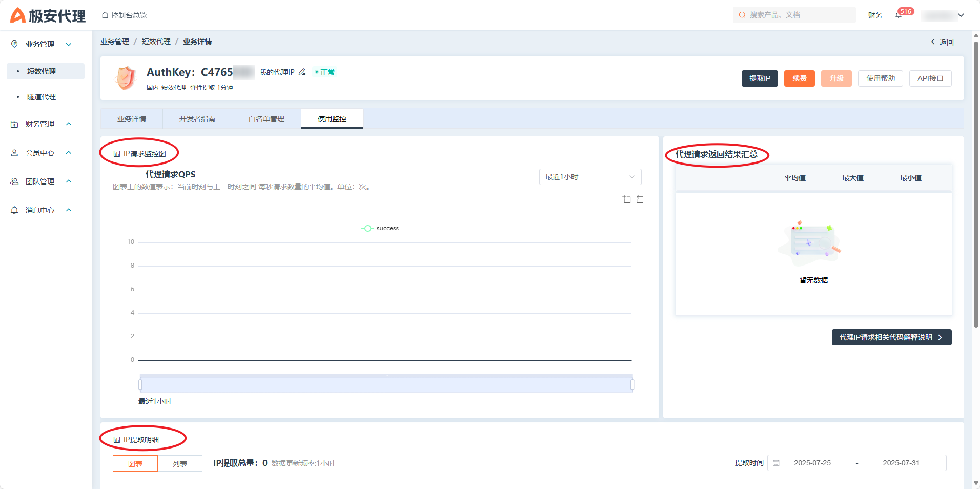Click the 提取IP button
This screenshot has width=980, height=489.
point(760,78)
